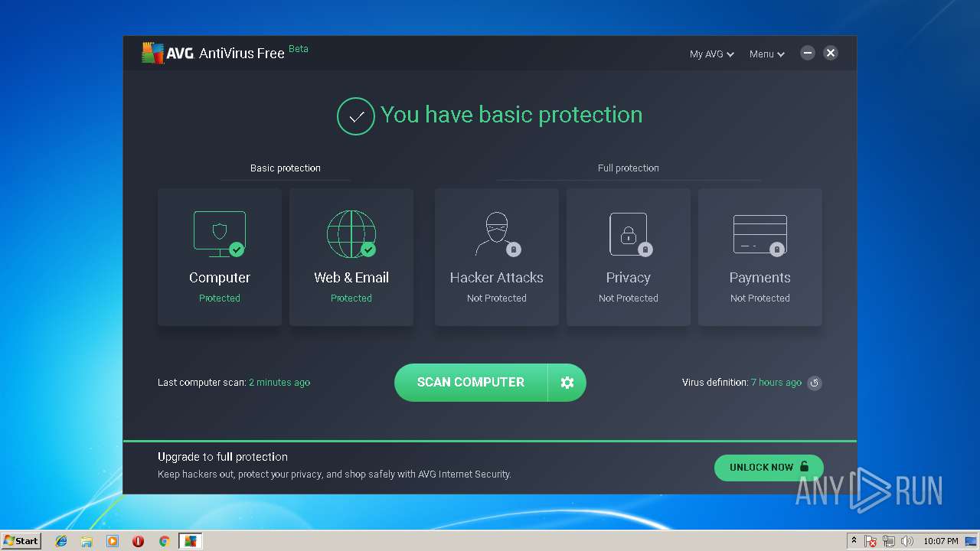The width and height of the screenshot is (980, 551).
Task: Open the Privacy locked tile
Action: click(x=629, y=257)
